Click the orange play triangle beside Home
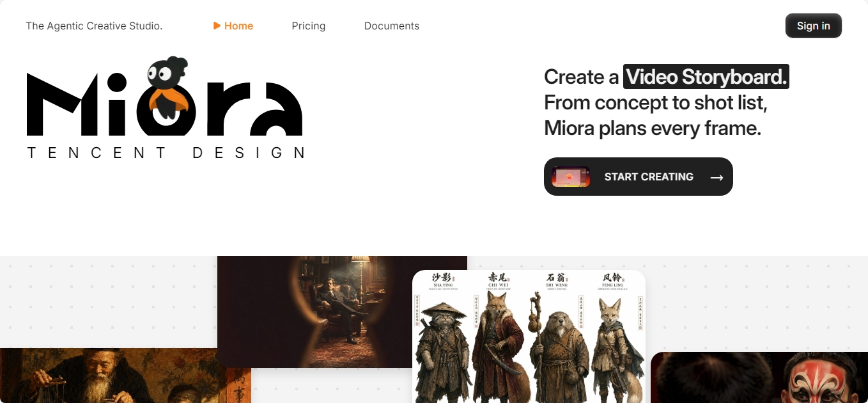The width and height of the screenshot is (868, 403). [x=217, y=26]
